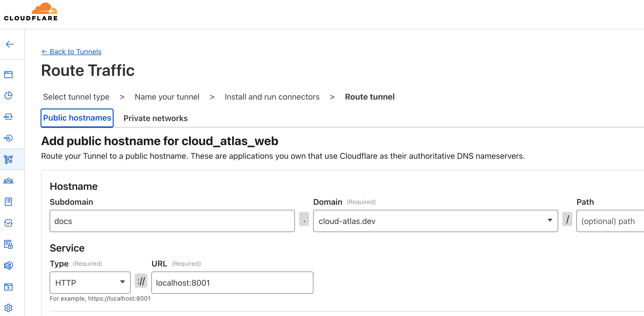
Task: Click the Hostname section heading
Action: 74,187
